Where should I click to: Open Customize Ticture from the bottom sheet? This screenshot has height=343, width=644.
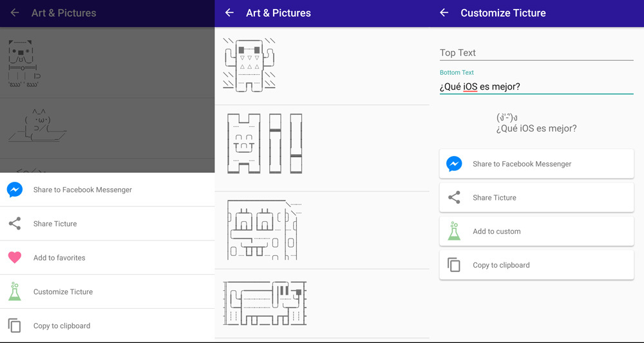(63, 292)
